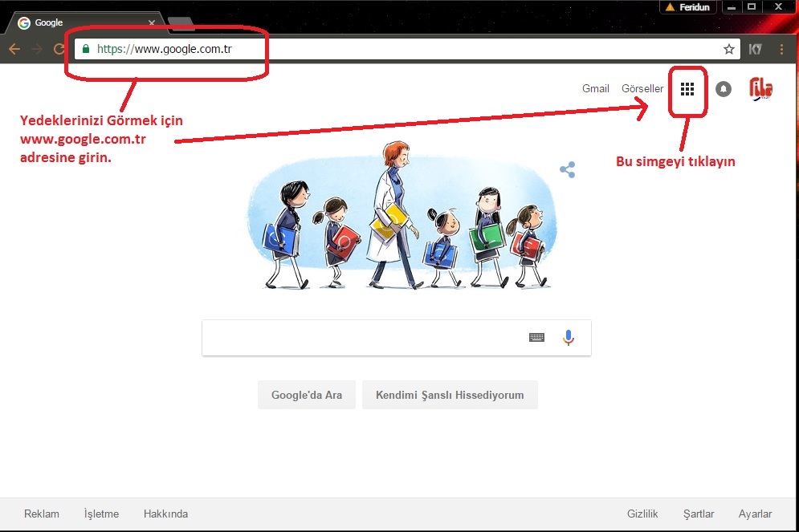Select the Google browser tab
The width and height of the screenshot is (799, 532).
click(80, 22)
